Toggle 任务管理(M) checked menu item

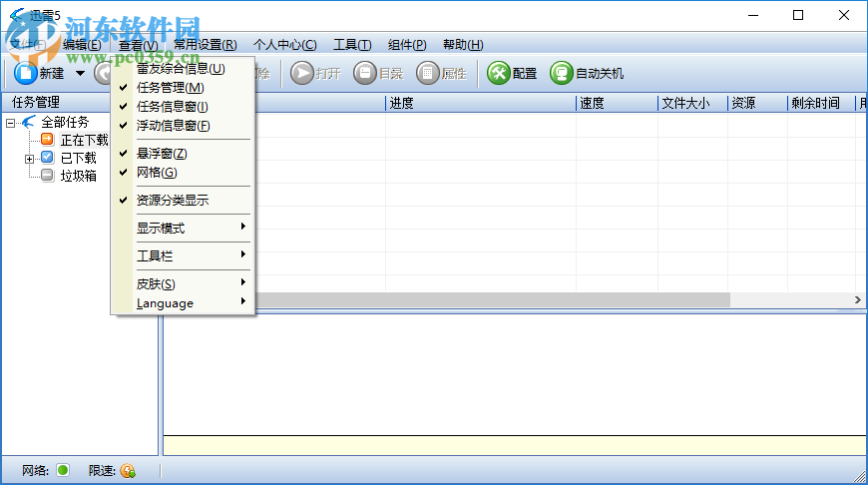183,88
